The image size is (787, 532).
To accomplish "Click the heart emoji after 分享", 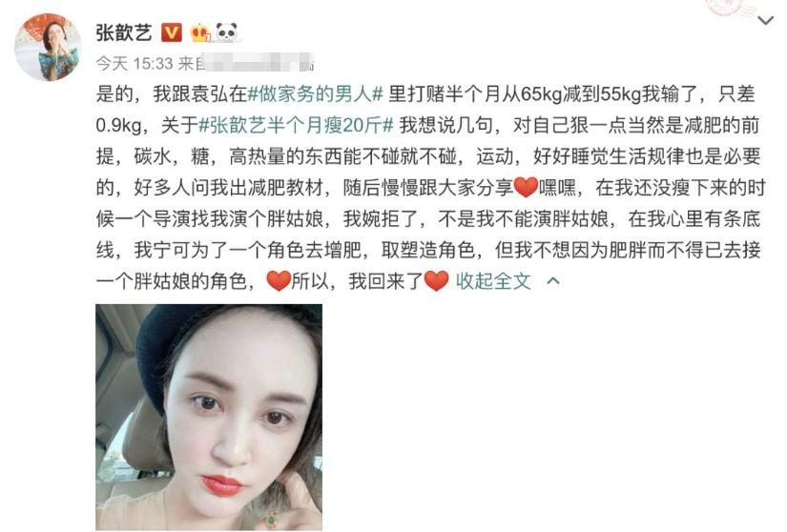I will (x=526, y=188).
